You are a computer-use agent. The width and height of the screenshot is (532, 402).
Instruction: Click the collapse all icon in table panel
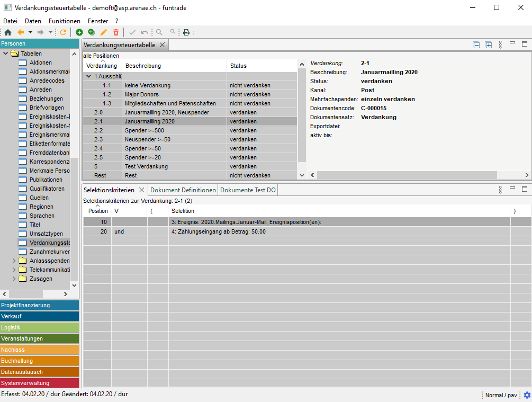point(476,45)
